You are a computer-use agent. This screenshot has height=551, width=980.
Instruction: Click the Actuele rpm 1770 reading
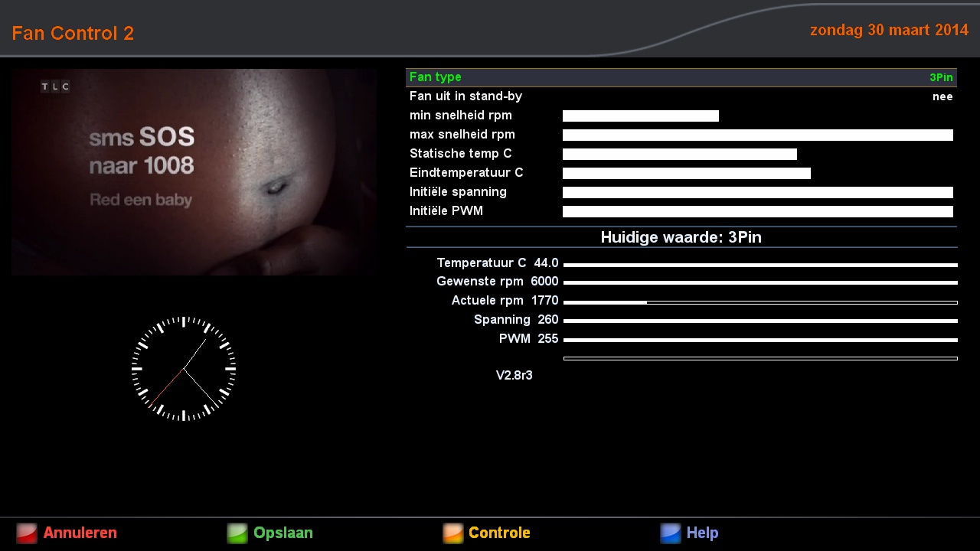click(x=505, y=301)
